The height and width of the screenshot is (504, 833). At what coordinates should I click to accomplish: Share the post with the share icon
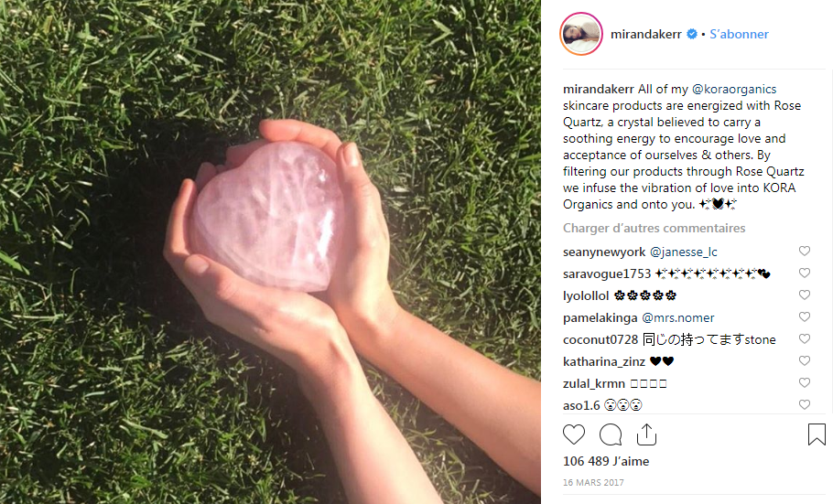coord(646,434)
